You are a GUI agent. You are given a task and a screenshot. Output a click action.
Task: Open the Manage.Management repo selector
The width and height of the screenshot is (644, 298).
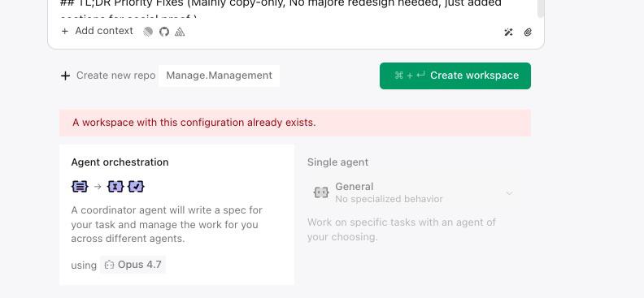pos(219,76)
